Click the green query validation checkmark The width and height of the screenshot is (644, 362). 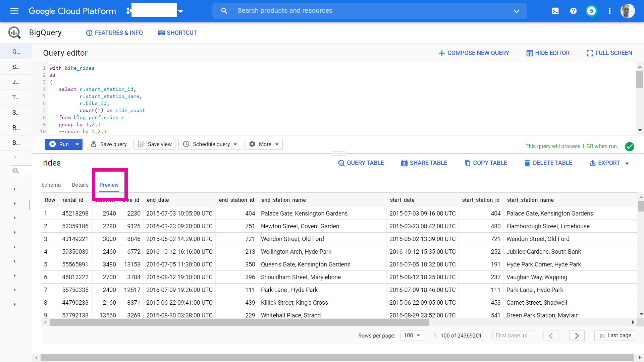point(630,146)
